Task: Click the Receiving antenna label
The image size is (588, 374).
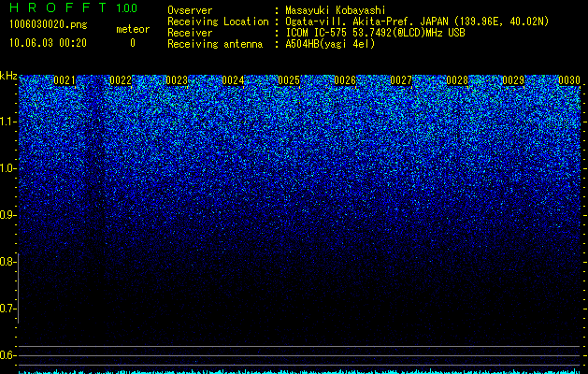Action: pos(215,44)
